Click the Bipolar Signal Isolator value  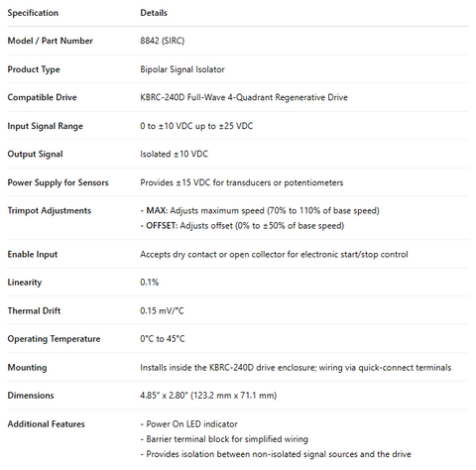[x=182, y=69]
